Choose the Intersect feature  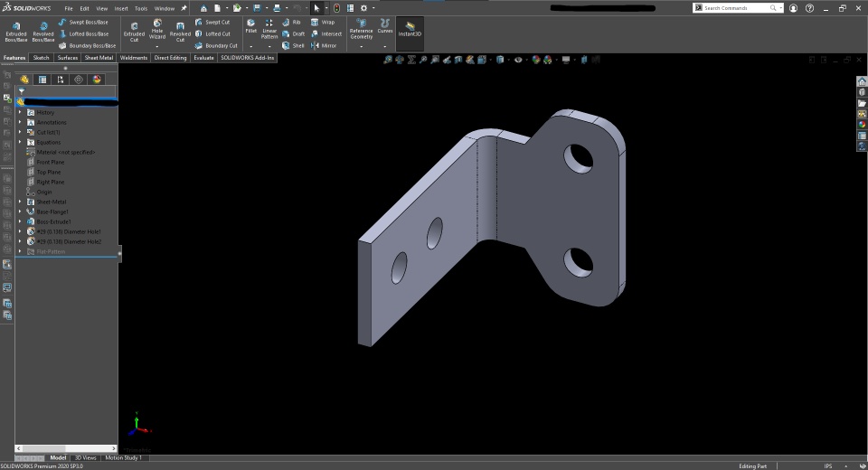(x=326, y=33)
